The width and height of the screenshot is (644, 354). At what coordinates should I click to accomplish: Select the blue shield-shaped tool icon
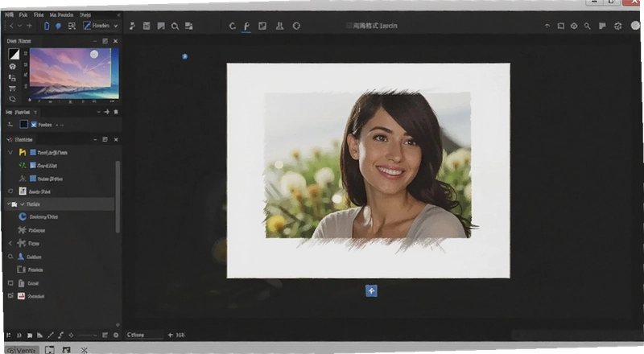58,26
